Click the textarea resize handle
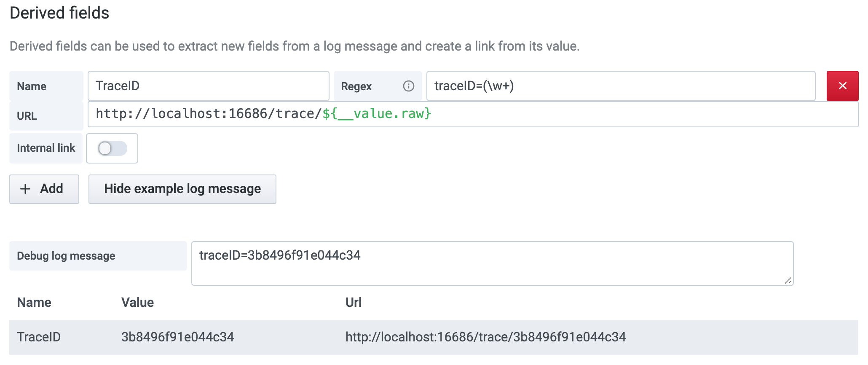Image resolution: width=868 pixels, height=365 pixels. [787, 280]
